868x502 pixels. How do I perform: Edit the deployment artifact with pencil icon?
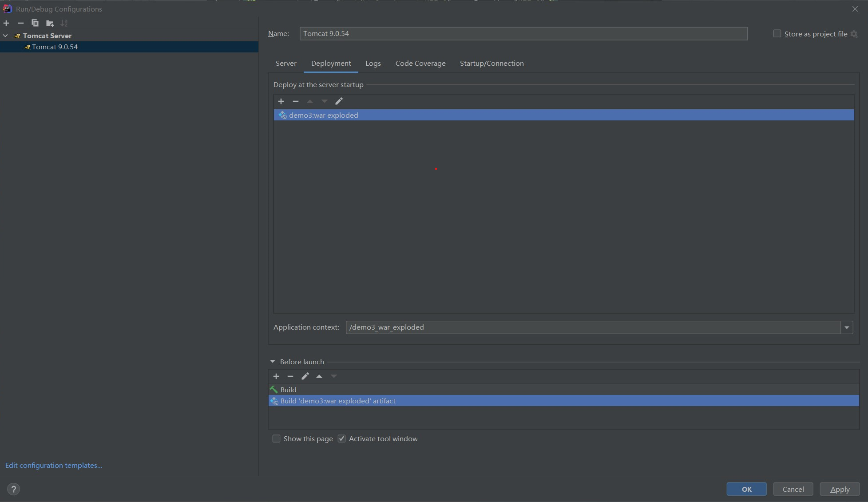point(339,101)
